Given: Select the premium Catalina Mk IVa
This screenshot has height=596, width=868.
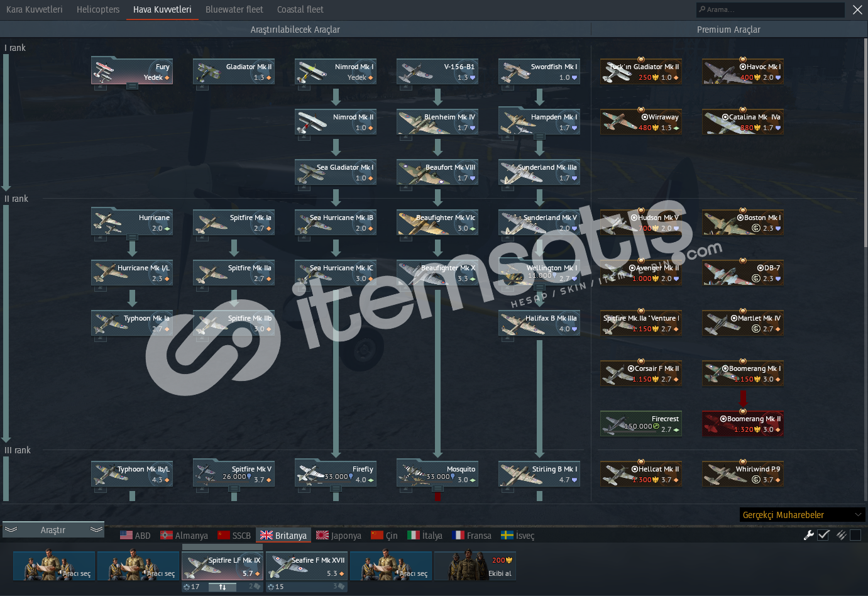Looking at the screenshot, I should click(743, 121).
